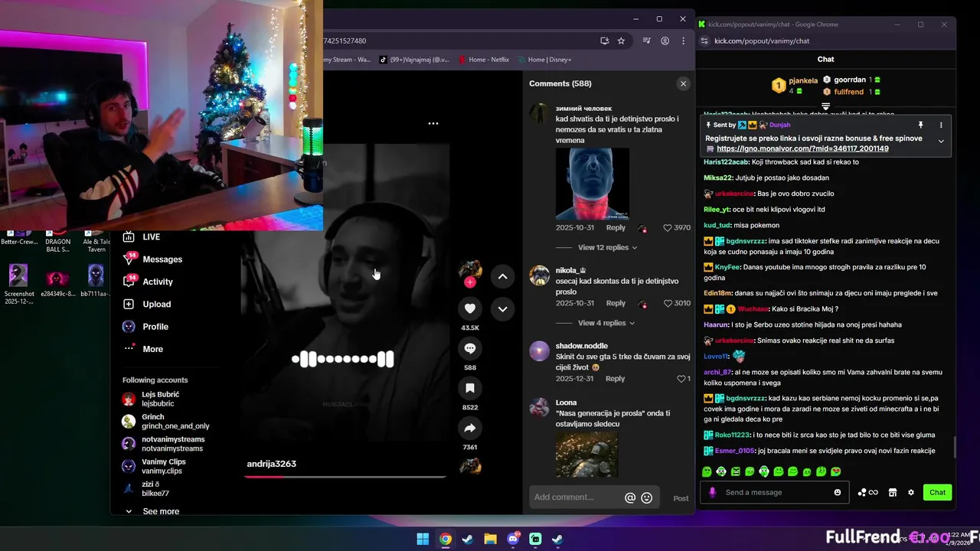The width and height of the screenshot is (980, 551).
Task: Open Grinch following account
Action: [x=165, y=422]
